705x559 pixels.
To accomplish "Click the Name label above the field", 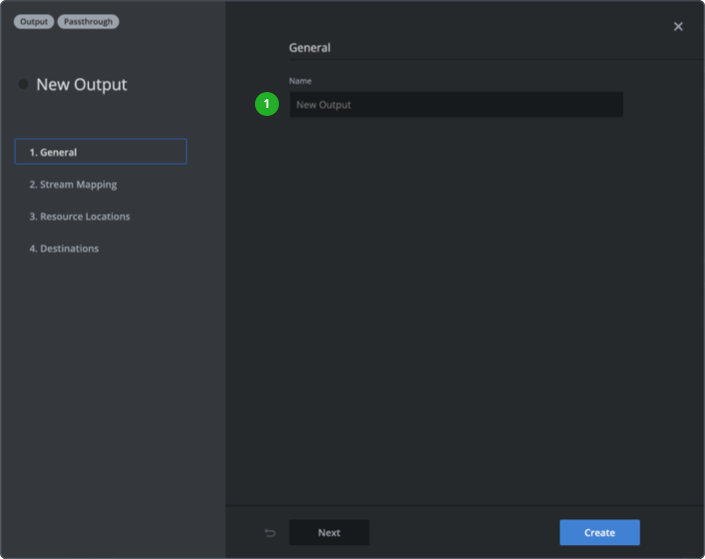I will (300, 81).
